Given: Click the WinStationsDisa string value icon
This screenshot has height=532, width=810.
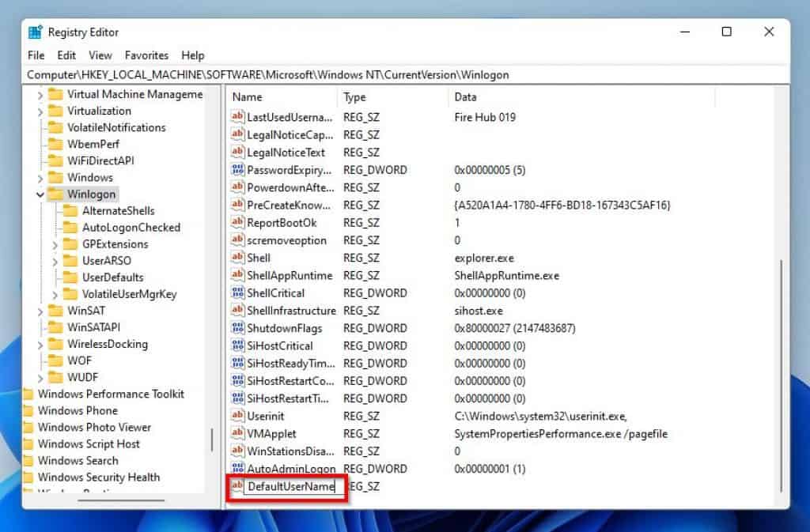Looking at the screenshot, I should click(237, 451).
